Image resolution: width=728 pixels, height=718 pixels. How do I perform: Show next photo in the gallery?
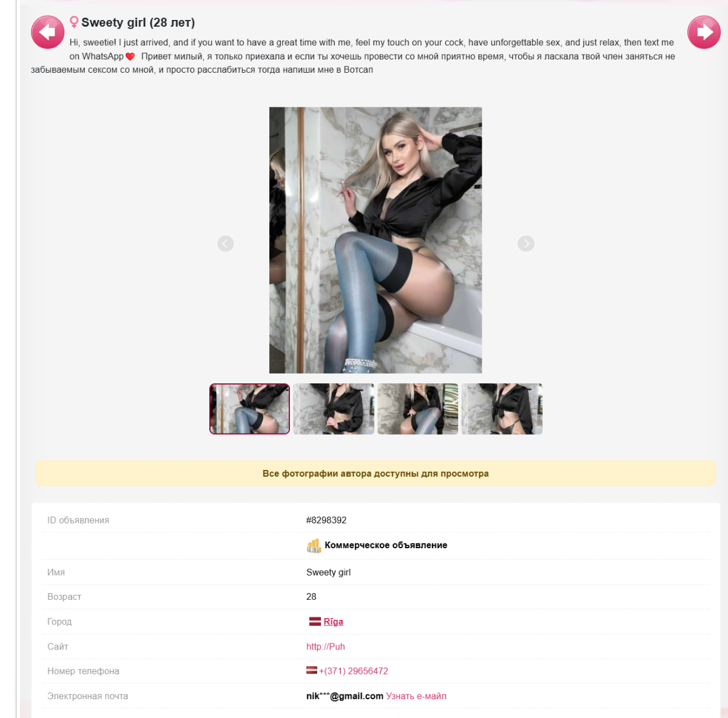[x=526, y=244]
